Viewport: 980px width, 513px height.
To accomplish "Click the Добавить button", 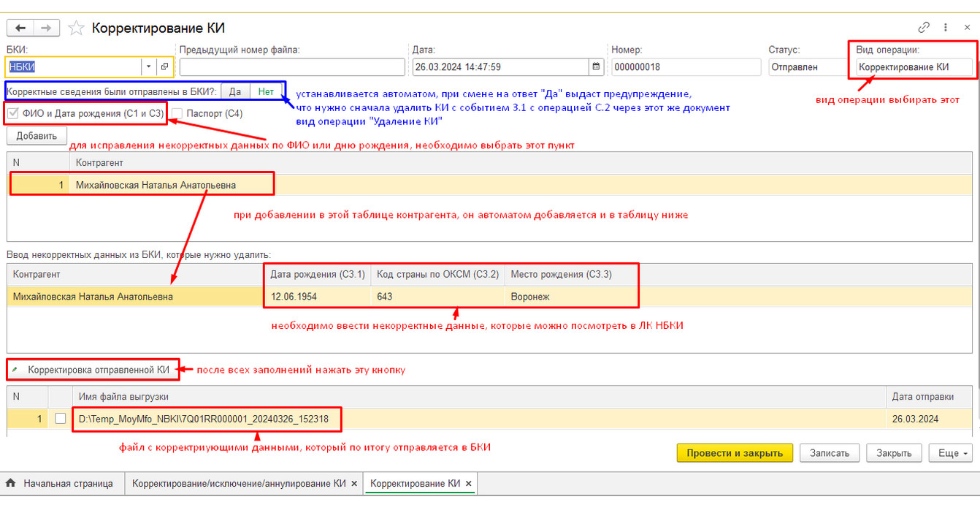I will tap(37, 136).
